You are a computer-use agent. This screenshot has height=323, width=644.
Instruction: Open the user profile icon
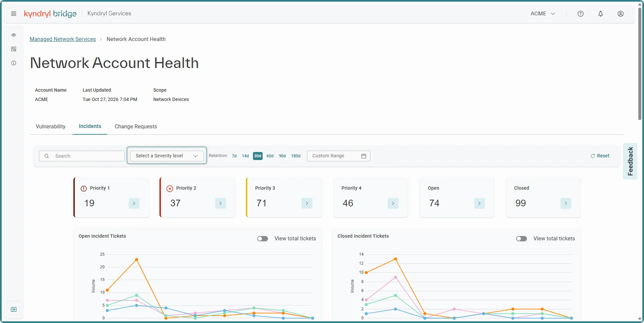(621, 14)
